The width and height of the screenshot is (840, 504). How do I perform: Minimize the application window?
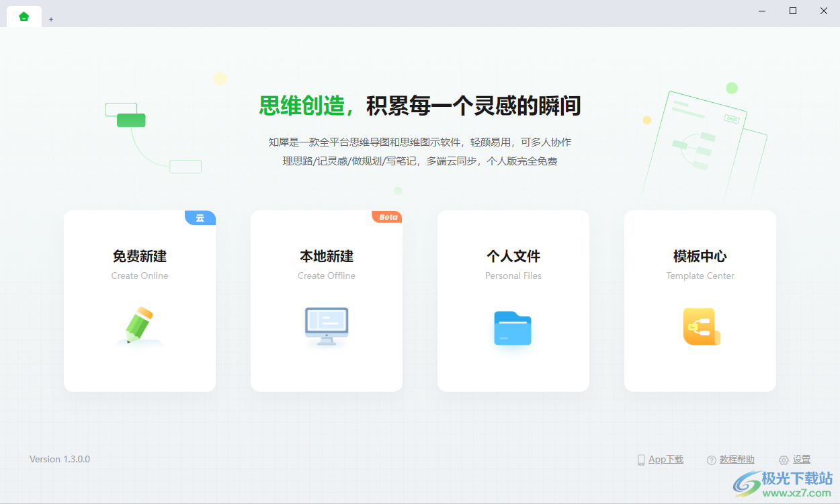coord(763,11)
